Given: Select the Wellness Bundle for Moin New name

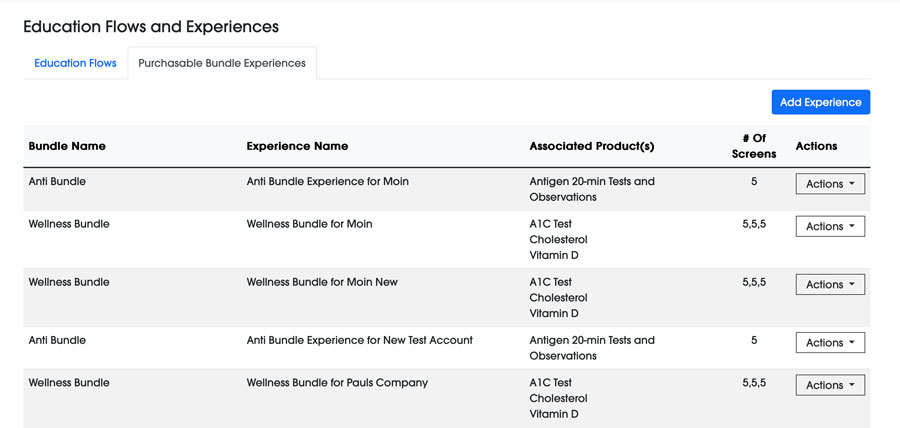Looking at the screenshot, I should click(x=322, y=282).
